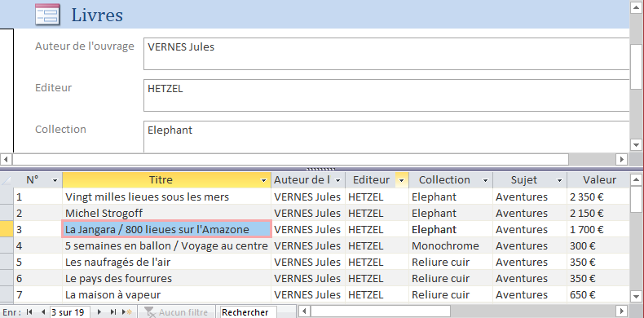
Task: Click the Editeur field containing HETZEL
Action: pos(386,95)
